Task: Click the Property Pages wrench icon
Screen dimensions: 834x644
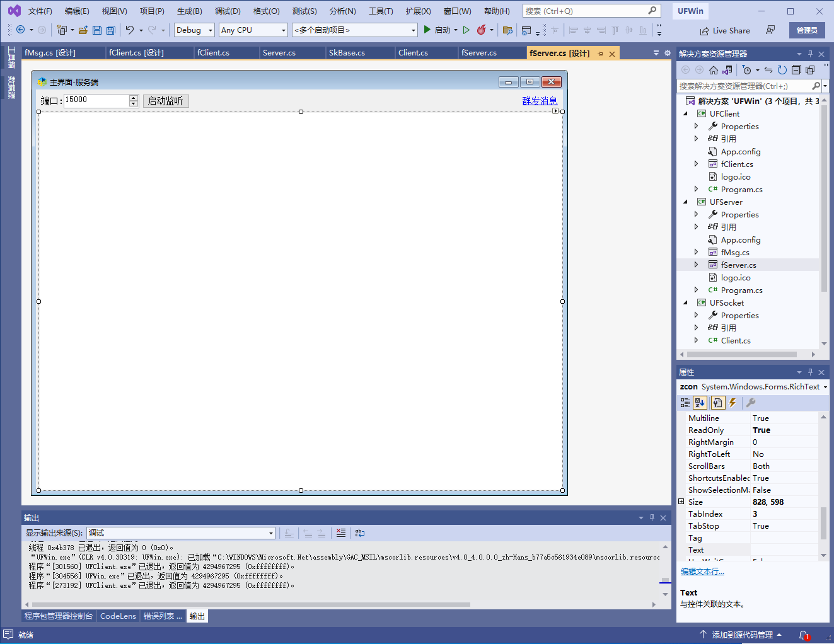Action: click(751, 403)
